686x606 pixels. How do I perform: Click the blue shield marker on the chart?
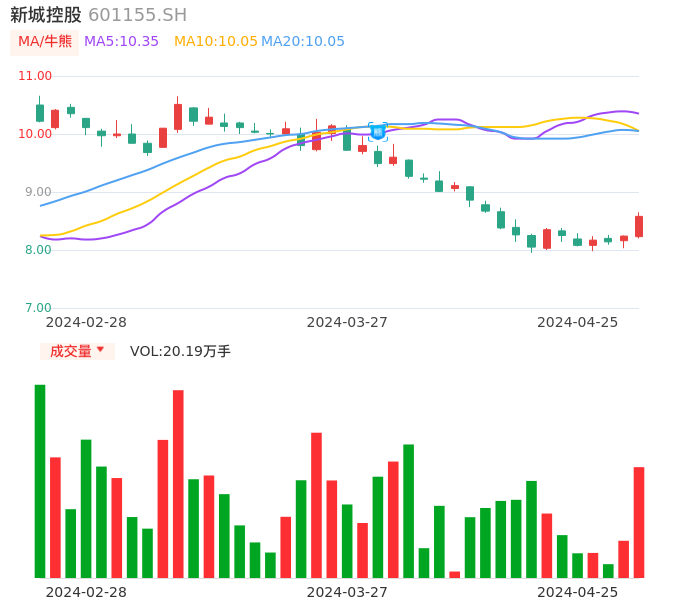click(x=378, y=132)
